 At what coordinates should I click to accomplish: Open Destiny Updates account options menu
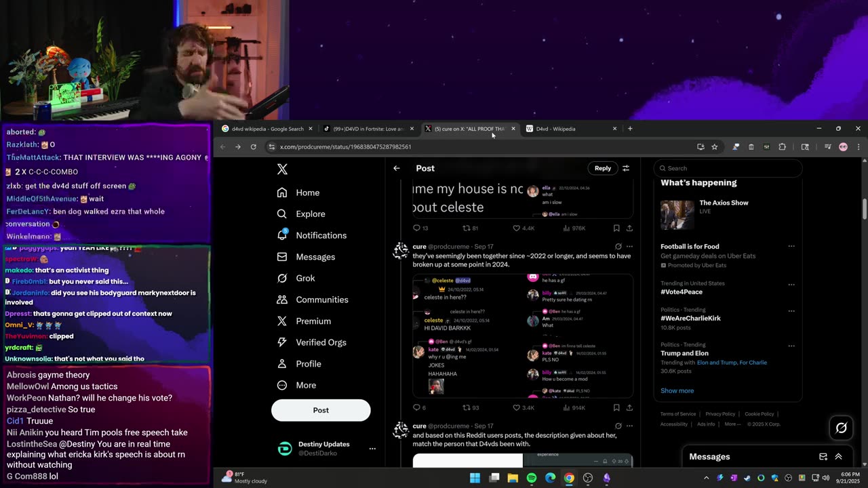coord(372,449)
